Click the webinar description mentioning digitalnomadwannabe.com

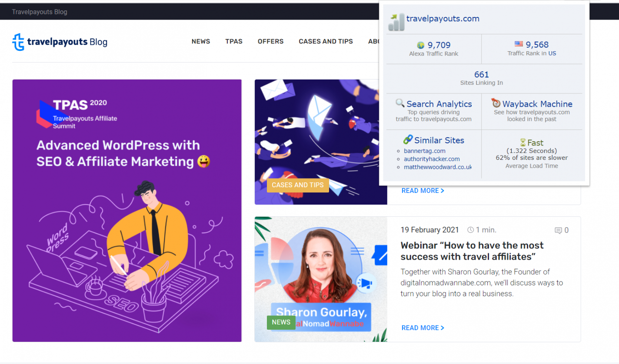482,283
